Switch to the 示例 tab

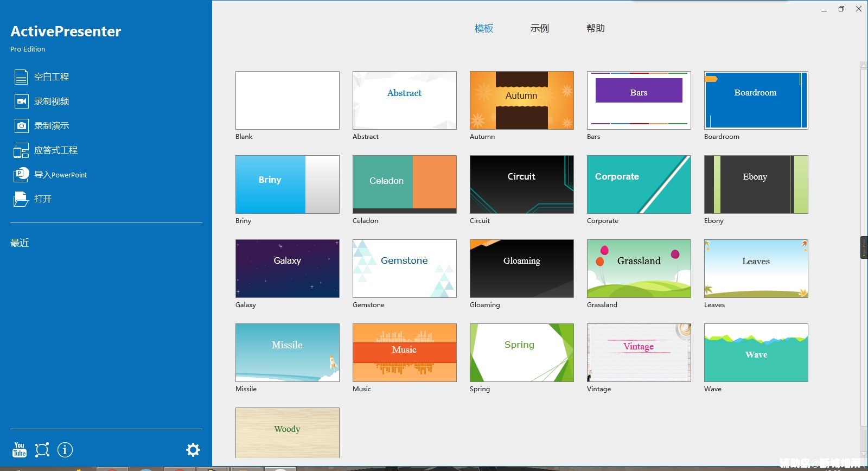coord(540,28)
